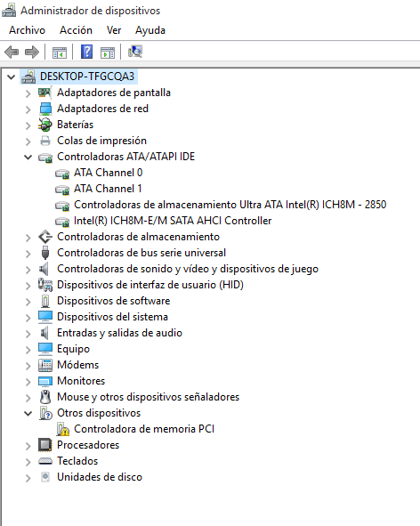The image size is (420, 526).
Task: Click the ATA Channel 0 device icon
Action: [62, 174]
